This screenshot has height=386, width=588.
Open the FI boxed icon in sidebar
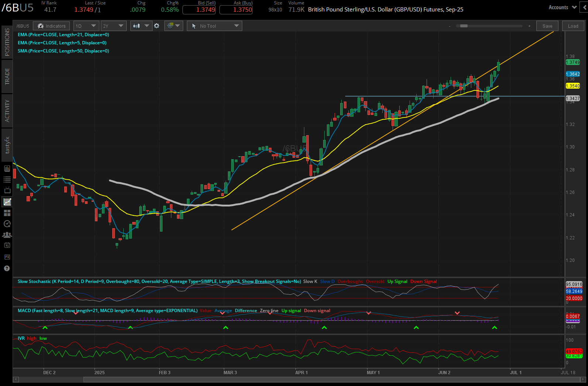(7, 257)
